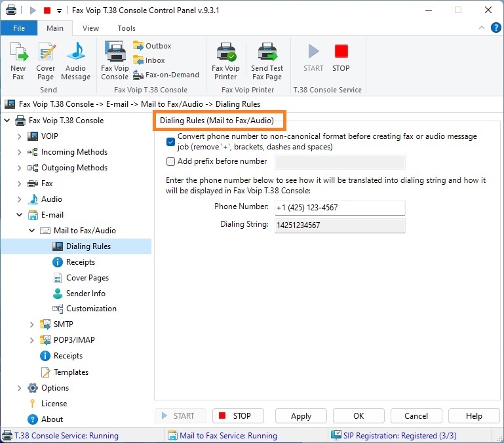Click the POP3/IMAP node icon
The height and width of the screenshot is (443, 504).
tap(45, 340)
